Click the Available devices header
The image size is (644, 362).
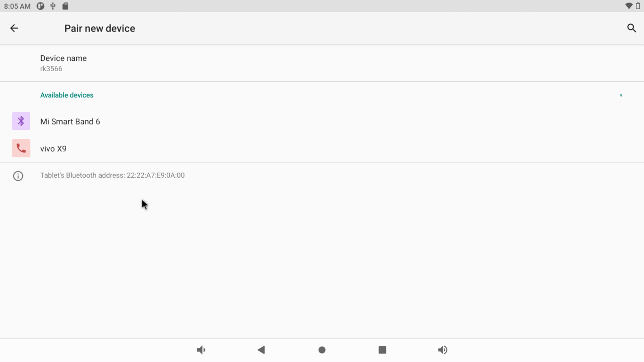pos(67,95)
